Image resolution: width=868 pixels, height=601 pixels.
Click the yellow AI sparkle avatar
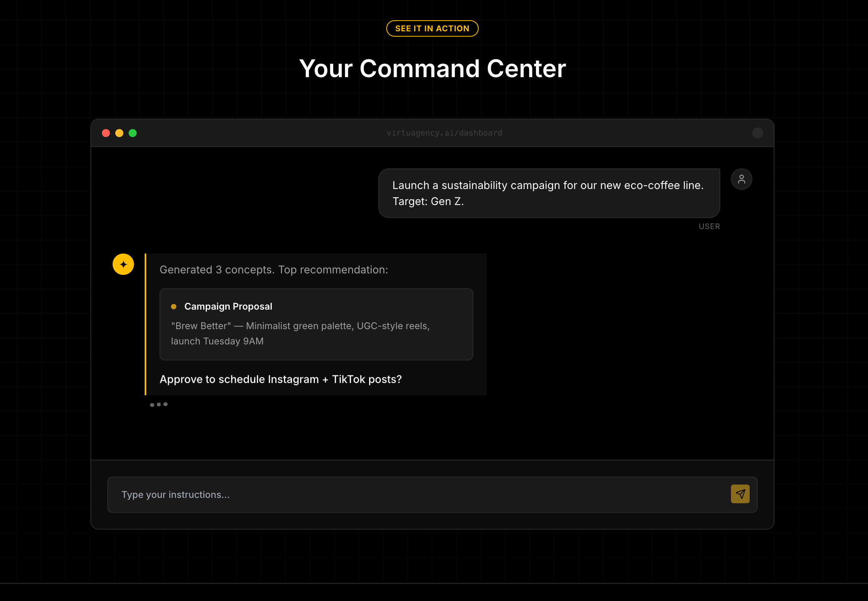(x=123, y=264)
